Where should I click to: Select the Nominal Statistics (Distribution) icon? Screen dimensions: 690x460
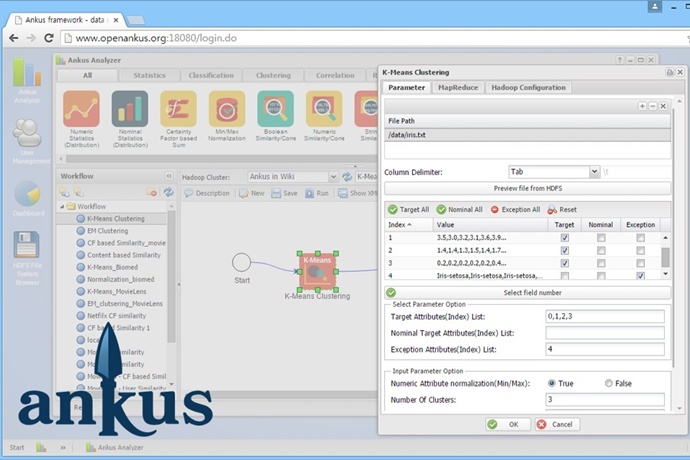(x=130, y=111)
